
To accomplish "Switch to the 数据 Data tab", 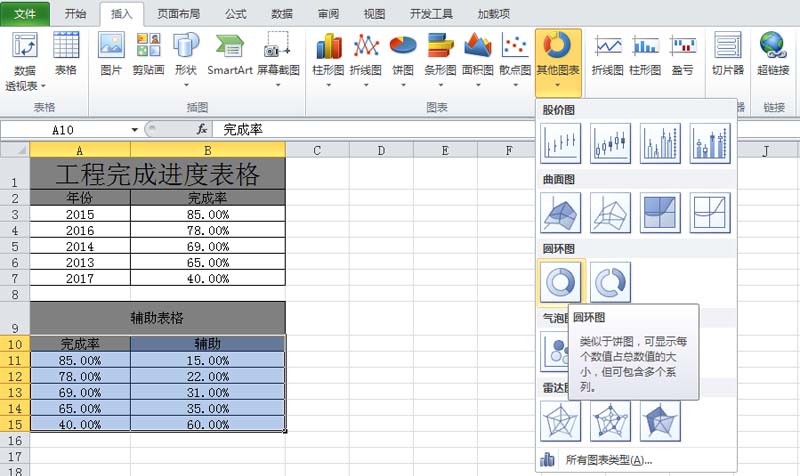I will (282, 14).
